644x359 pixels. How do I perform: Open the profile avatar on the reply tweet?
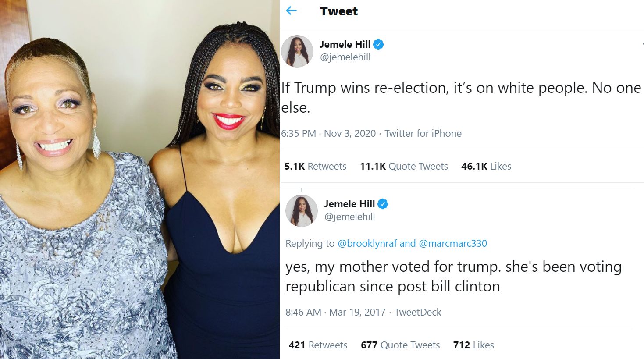302,211
